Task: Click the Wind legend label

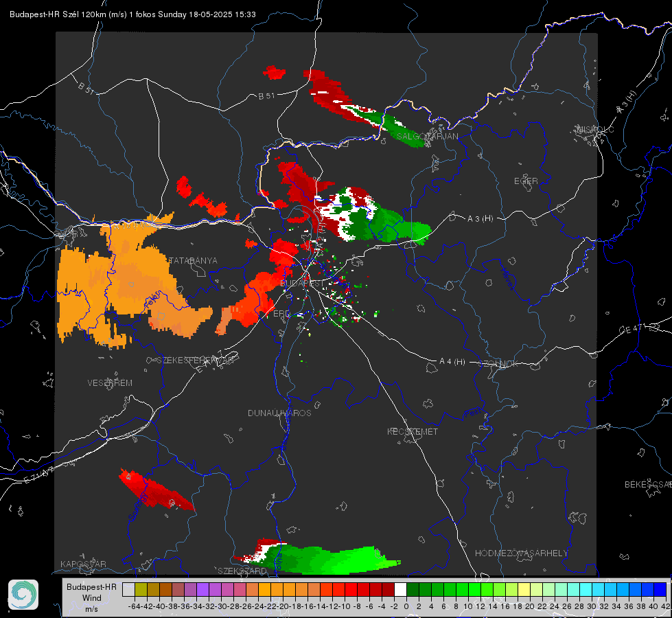Action: (x=92, y=598)
